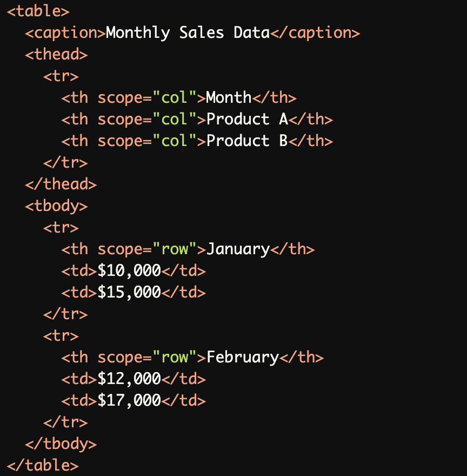467x476 pixels.
Task: Click the "Monthly Sales Data" caption text
Action: point(188,32)
